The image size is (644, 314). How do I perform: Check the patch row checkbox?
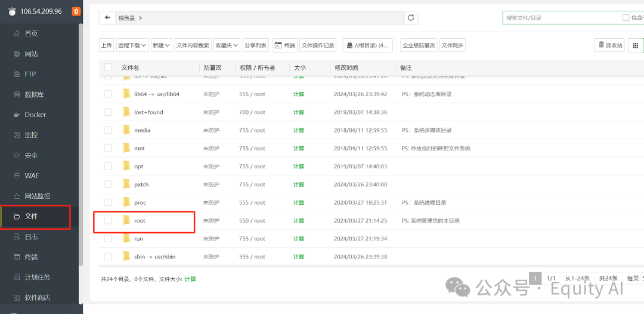pyautogui.click(x=108, y=184)
